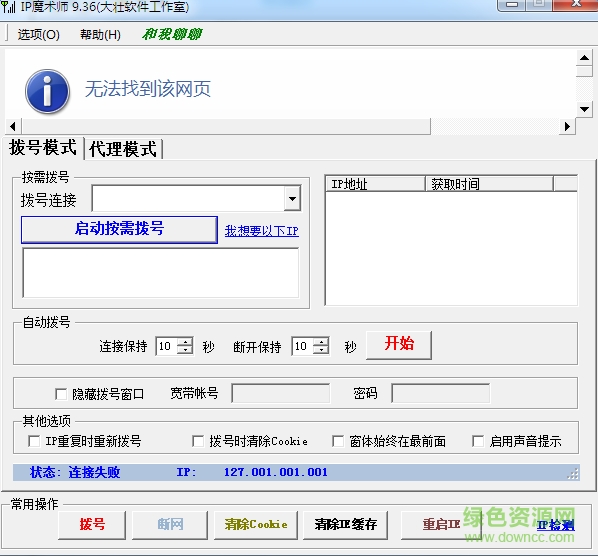Increase the 断开保持 seconds with the up arrow
This screenshot has width=598, height=556.
pyautogui.click(x=321, y=342)
